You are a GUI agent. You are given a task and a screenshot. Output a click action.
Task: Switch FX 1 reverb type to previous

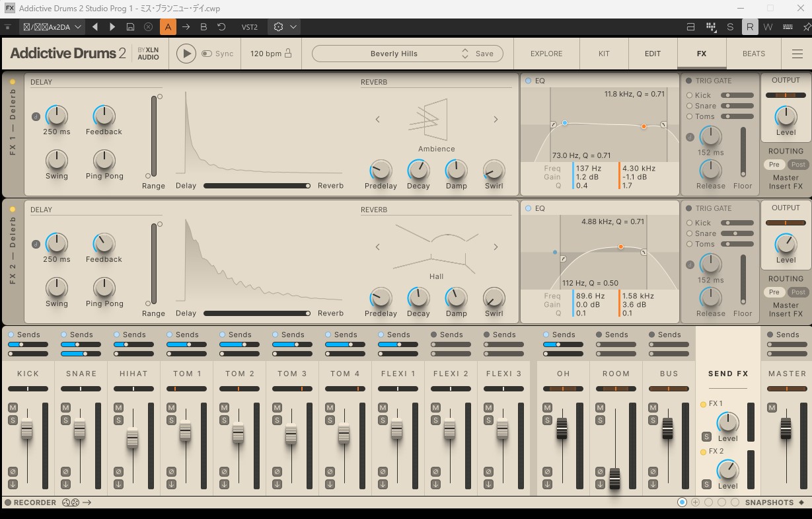point(378,120)
